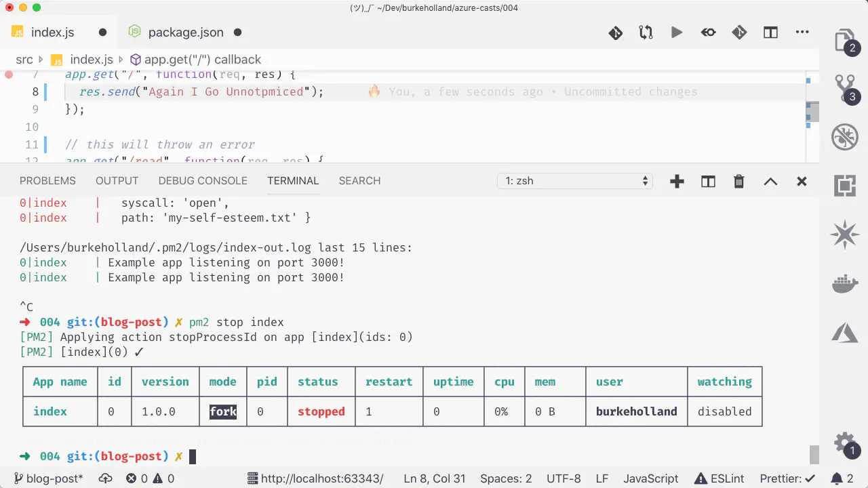The height and width of the screenshot is (488, 868).
Task: Click the terminal scrollbar thumb
Action: click(x=814, y=454)
